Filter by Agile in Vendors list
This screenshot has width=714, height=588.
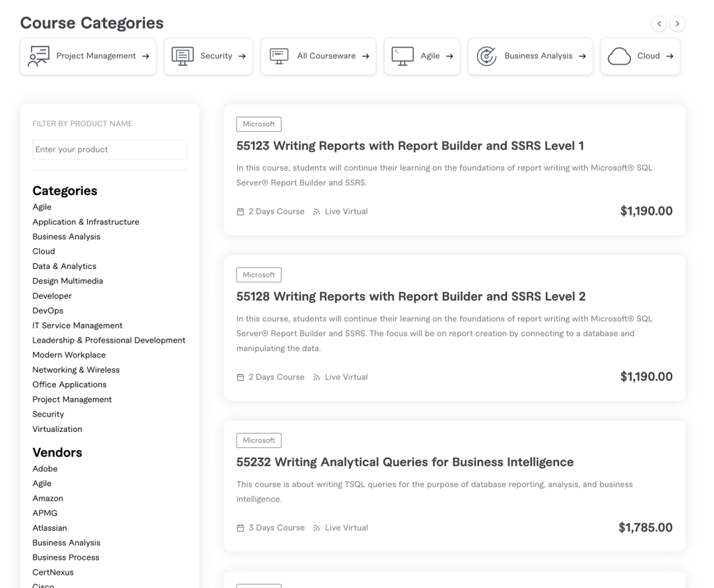[42, 483]
